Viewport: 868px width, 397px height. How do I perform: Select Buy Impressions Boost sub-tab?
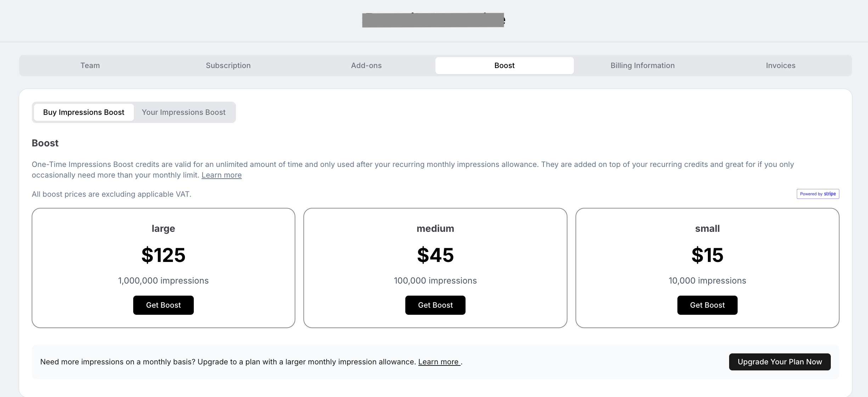click(x=84, y=112)
